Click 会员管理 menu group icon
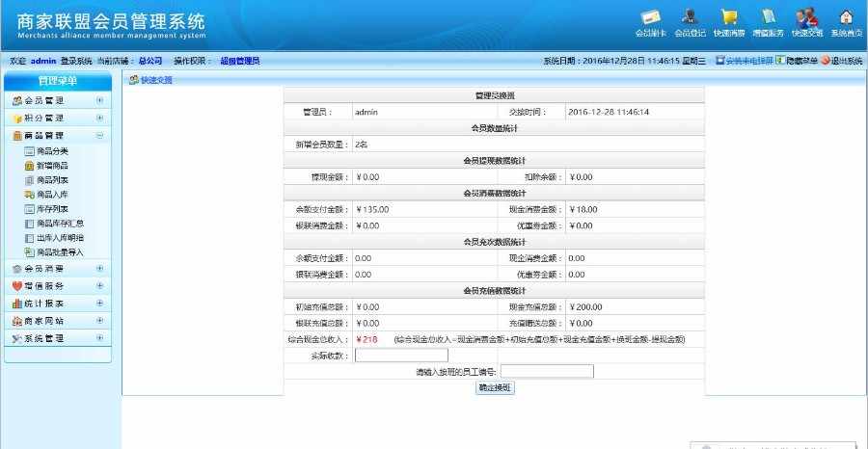The width and height of the screenshot is (868, 449). (x=17, y=100)
